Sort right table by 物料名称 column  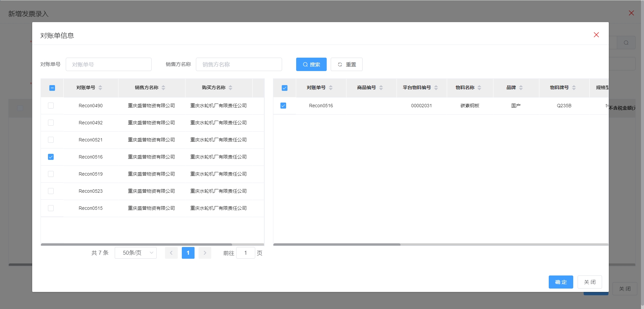[x=479, y=88]
